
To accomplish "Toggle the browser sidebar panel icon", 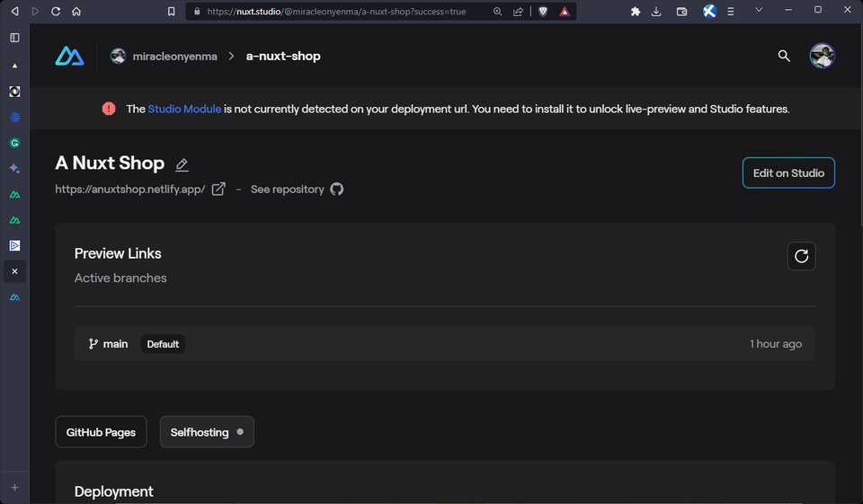I will (x=15, y=38).
